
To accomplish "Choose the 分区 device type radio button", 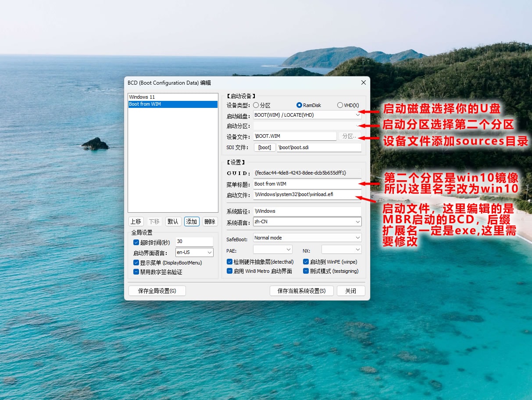I will [256, 105].
